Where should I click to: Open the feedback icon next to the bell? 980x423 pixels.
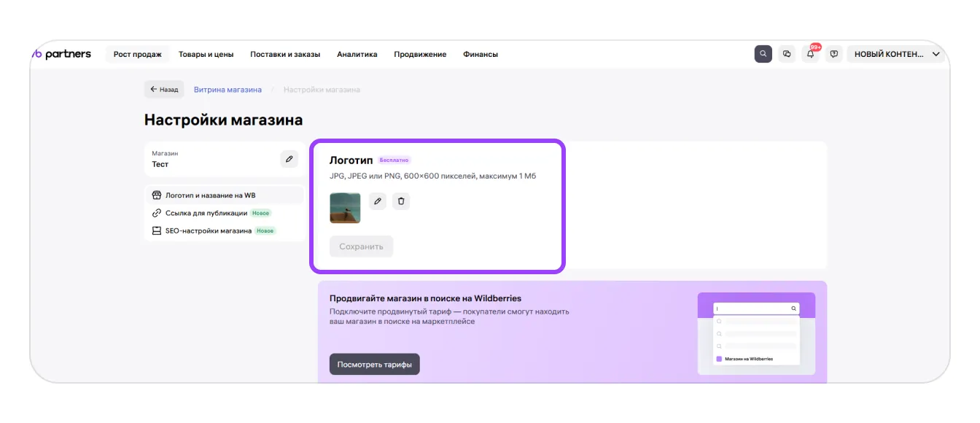click(x=834, y=54)
